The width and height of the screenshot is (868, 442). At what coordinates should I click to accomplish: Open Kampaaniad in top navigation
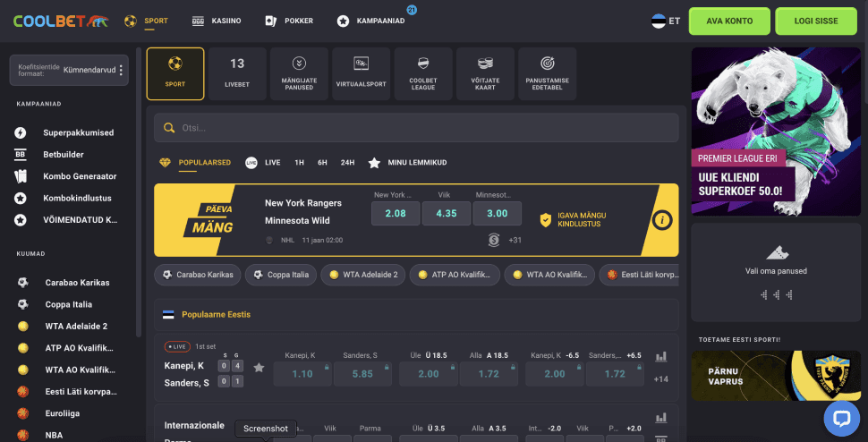pyautogui.click(x=370, y=21)
